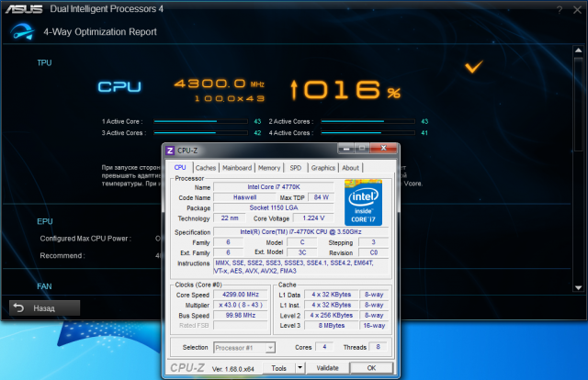Click the Cores count value 4

[x=324, y=347]
